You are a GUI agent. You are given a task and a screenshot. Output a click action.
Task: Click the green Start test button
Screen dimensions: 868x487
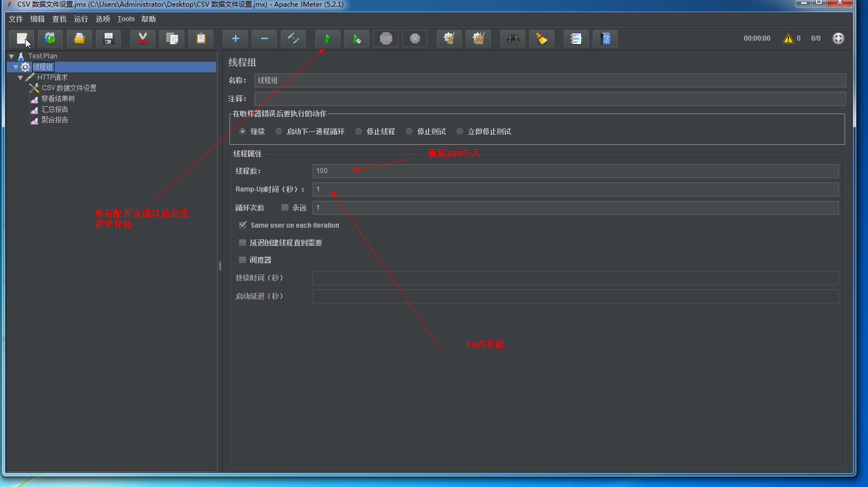[x=328, y=38]
